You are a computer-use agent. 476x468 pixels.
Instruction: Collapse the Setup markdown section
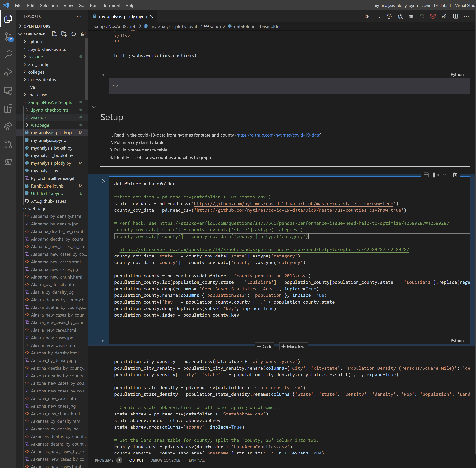click(94, 107)
